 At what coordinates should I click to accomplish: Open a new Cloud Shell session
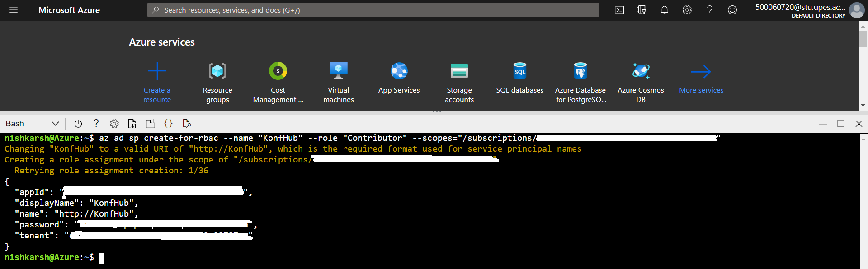[151, 124]
